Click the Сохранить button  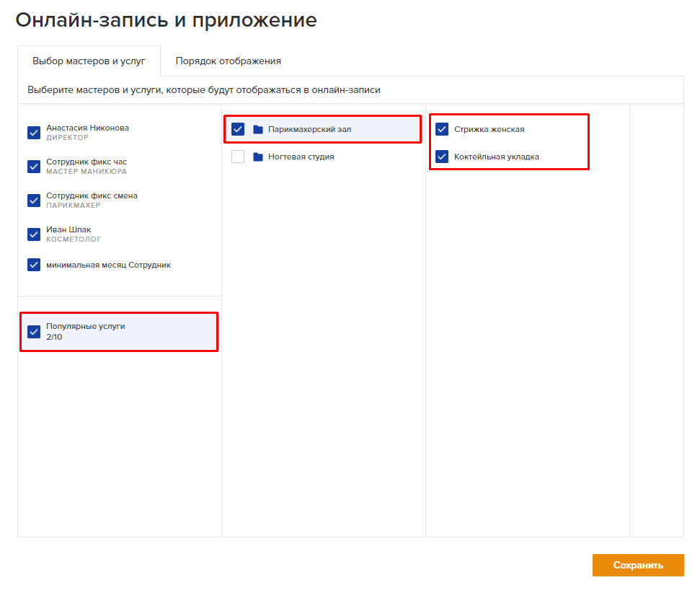coord(638,566)
